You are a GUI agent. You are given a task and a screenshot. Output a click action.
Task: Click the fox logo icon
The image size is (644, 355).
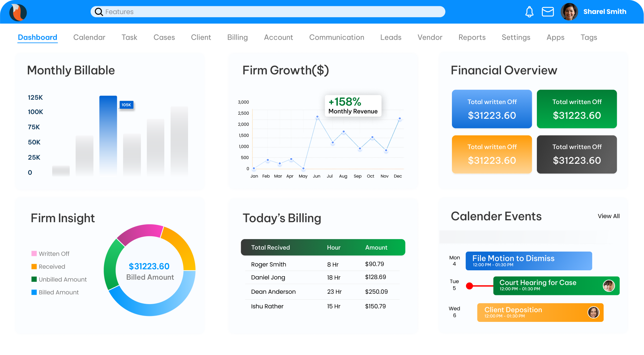18,12
